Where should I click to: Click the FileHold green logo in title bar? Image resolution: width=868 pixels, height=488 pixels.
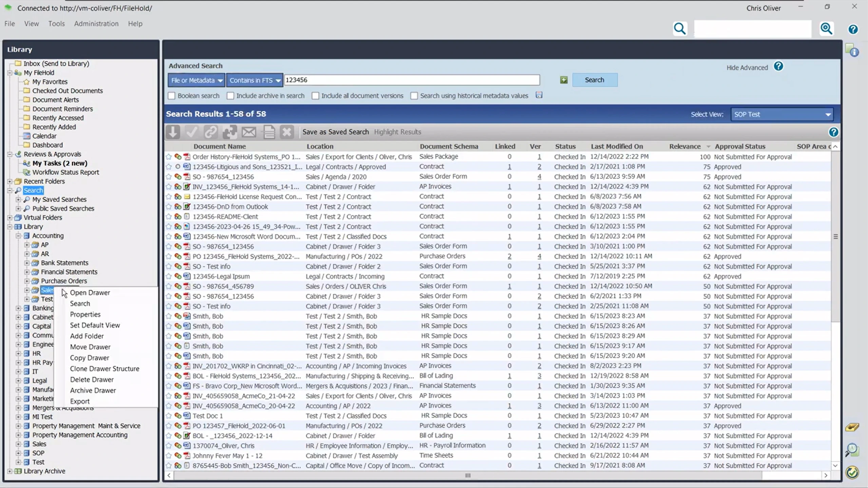[x=8, y=8]
